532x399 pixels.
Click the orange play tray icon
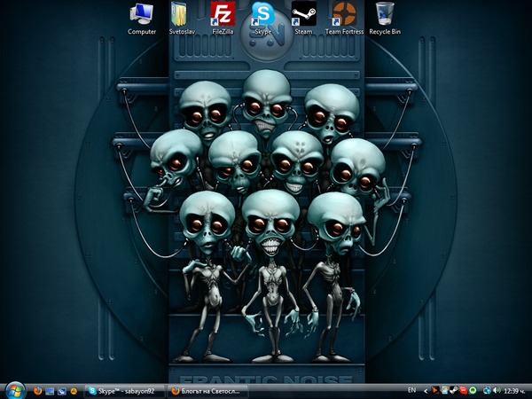point(435,390)
